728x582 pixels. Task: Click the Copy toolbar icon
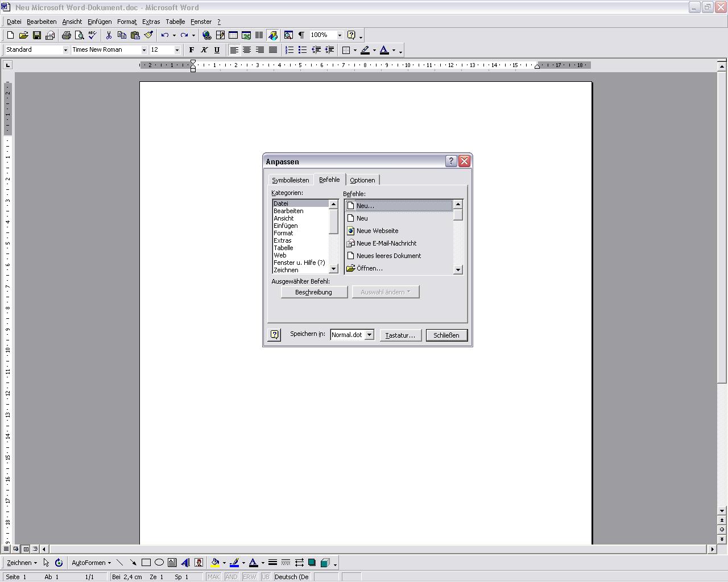tap(122, 35)
